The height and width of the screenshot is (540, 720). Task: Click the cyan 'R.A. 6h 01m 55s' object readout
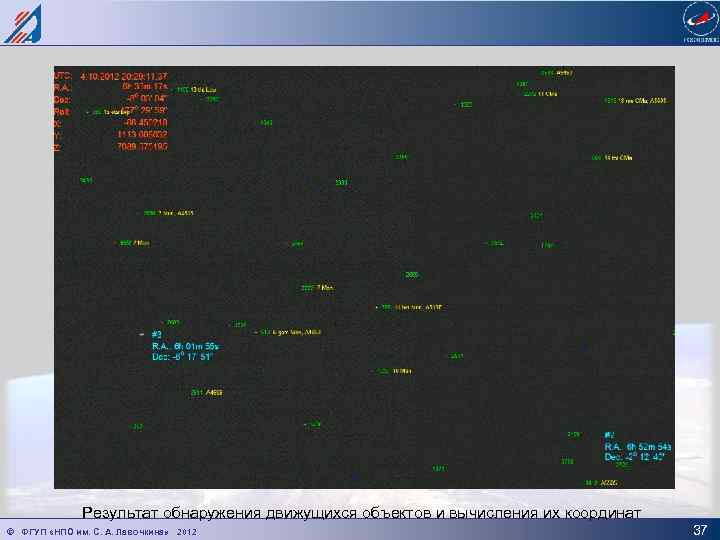[x=186, y=346]
